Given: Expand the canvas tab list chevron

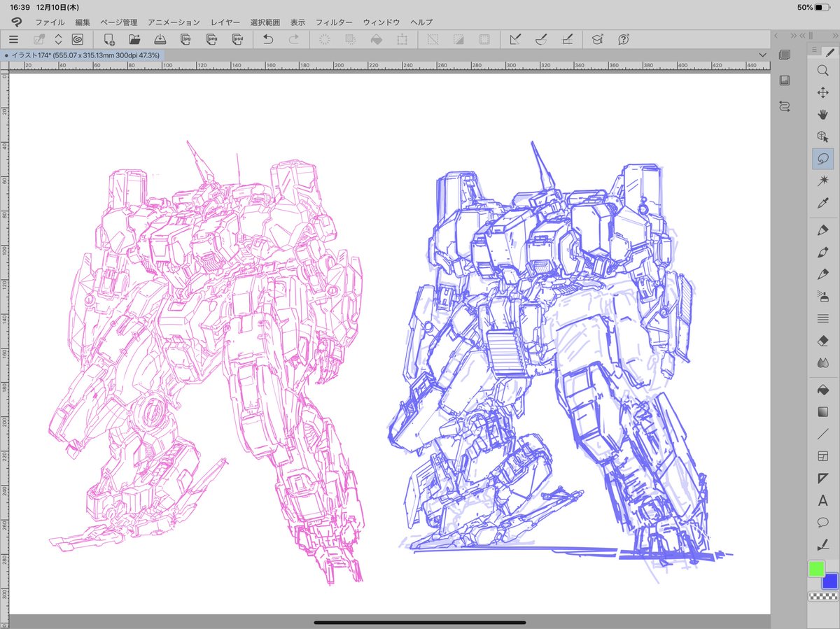Looking at the screenshot, I should click(x=762, y=55).
